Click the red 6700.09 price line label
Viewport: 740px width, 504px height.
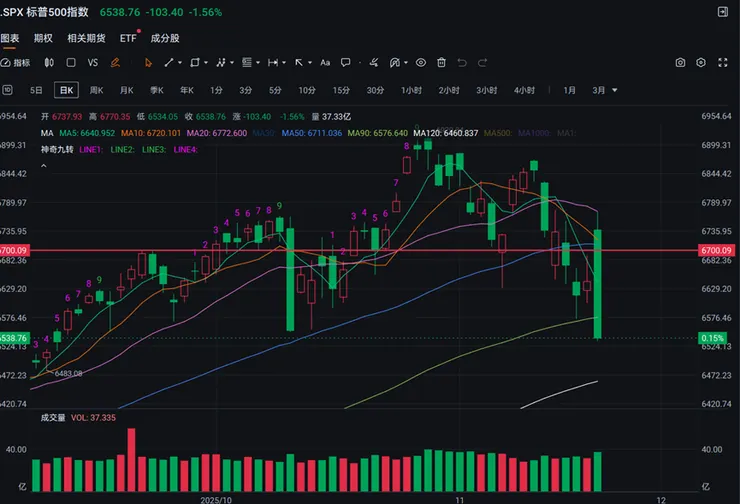tap(15, 250)
